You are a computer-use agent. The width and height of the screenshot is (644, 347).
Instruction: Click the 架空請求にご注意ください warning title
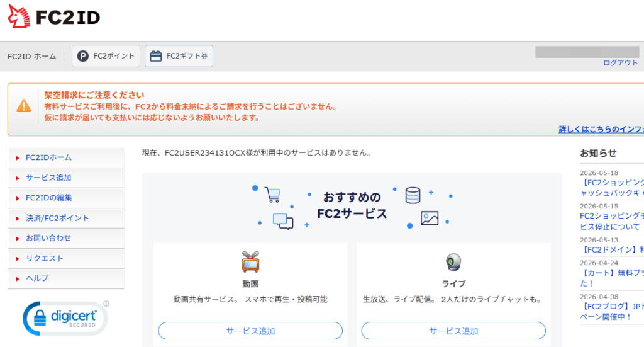[x=94, y=95]
